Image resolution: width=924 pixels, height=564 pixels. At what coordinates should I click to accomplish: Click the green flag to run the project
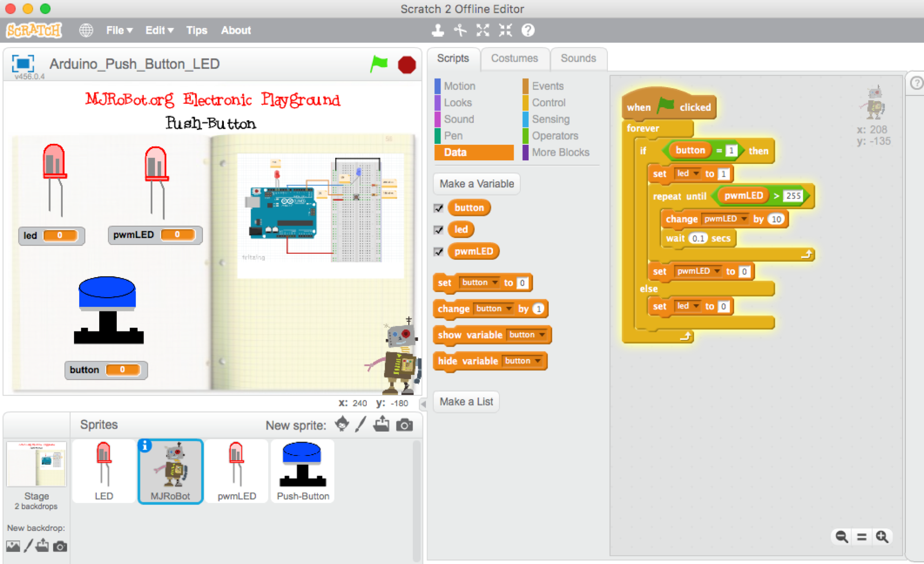tap(379, 64)
